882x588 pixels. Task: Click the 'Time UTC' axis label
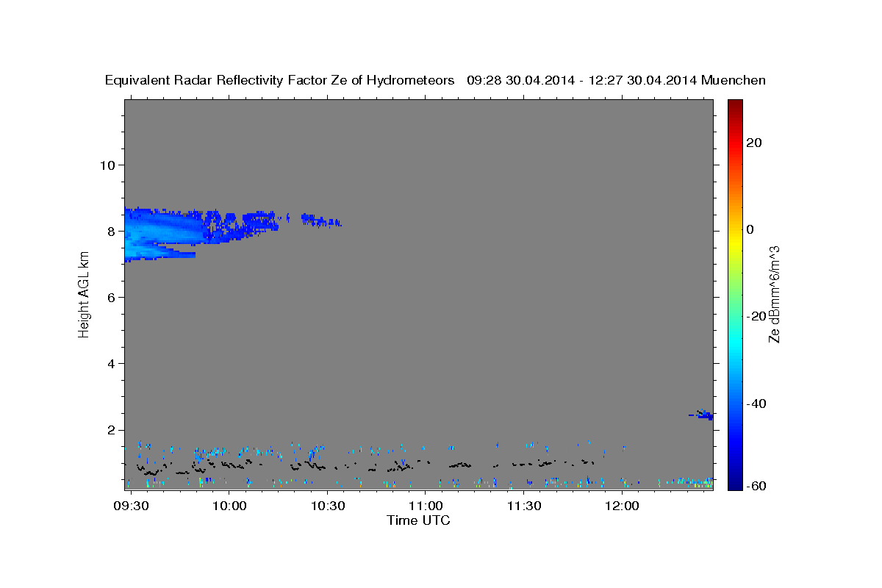point(418,521)
